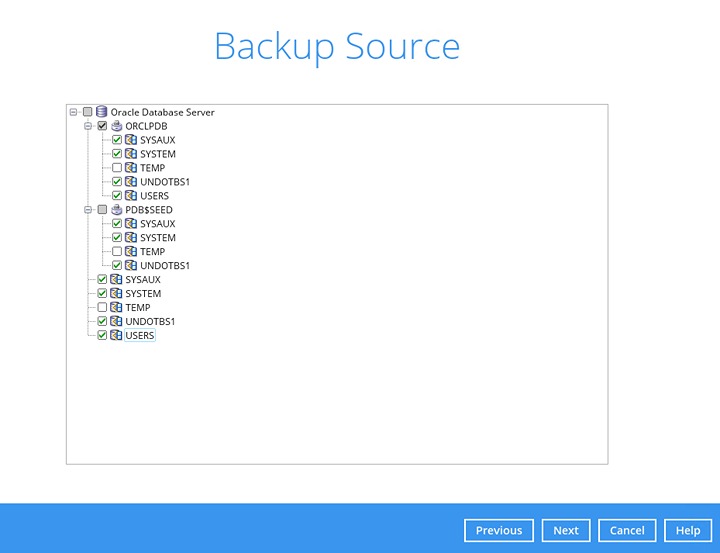Image resolution: width=720 pixels, height=553 pixels.
Task: Click tablespace icon of UNDOTBS1 under ORCLPDB
Action: pos(131,182)
